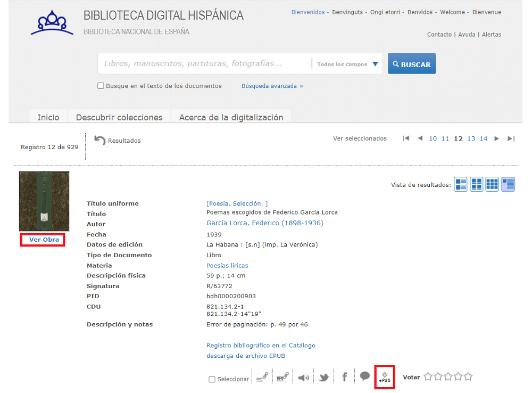Switch to small thumbnails grid view
The image size is (532, 393).
[492, 184]
